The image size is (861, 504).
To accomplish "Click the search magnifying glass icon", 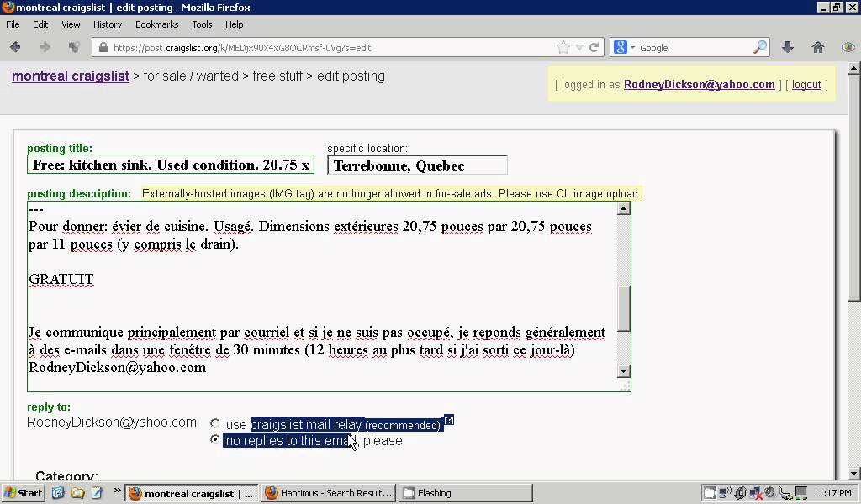I will [760, 48].
